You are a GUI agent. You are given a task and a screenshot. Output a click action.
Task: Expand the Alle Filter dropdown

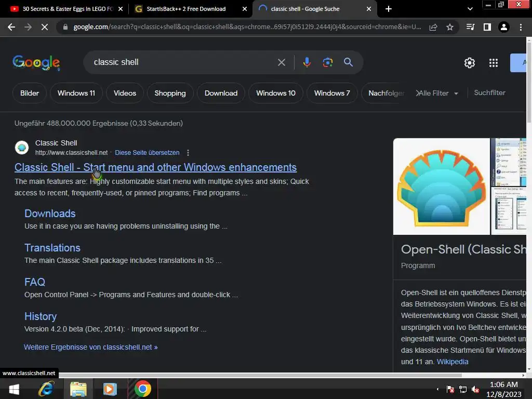(x=437, y=93)
